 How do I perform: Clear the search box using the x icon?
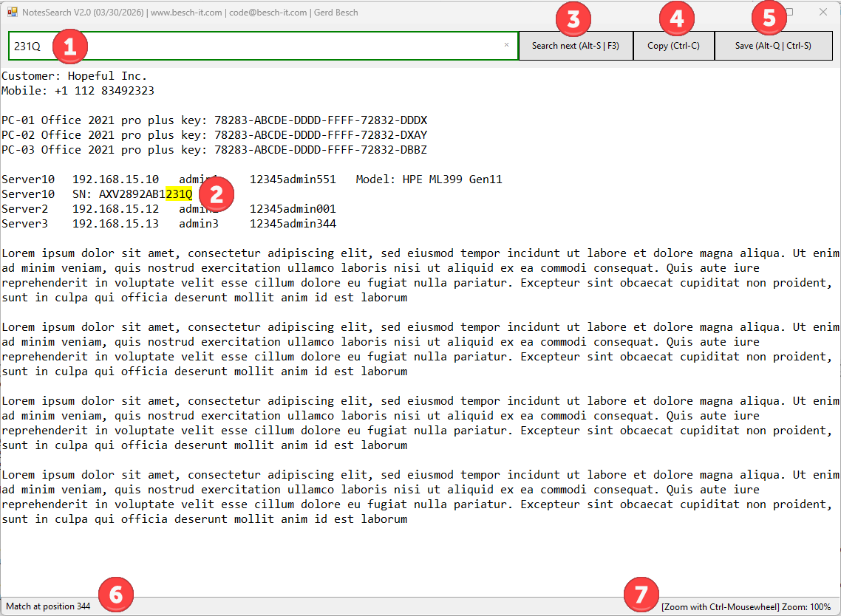tap(507, 45)
